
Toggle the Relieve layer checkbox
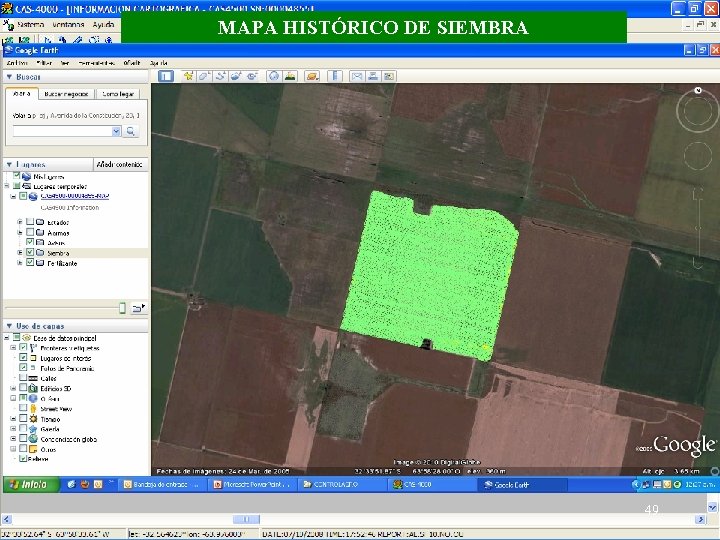pos(23,459)
